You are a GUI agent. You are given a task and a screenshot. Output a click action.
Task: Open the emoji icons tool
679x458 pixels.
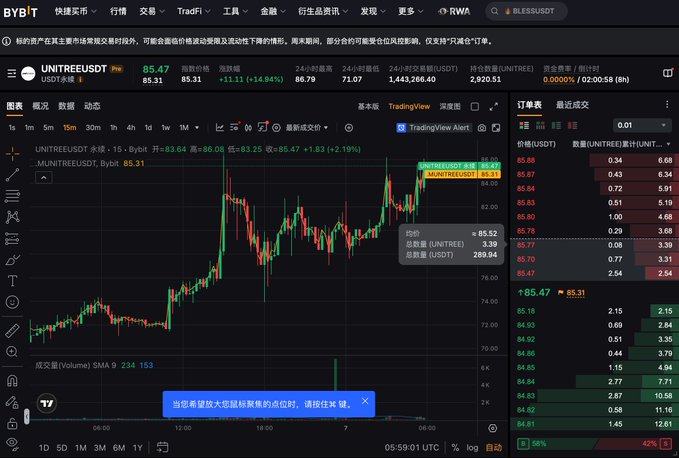click(13, 302)
